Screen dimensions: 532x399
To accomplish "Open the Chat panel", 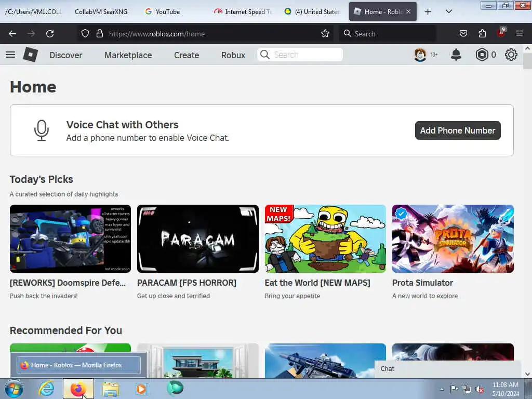I will (447, 369).
